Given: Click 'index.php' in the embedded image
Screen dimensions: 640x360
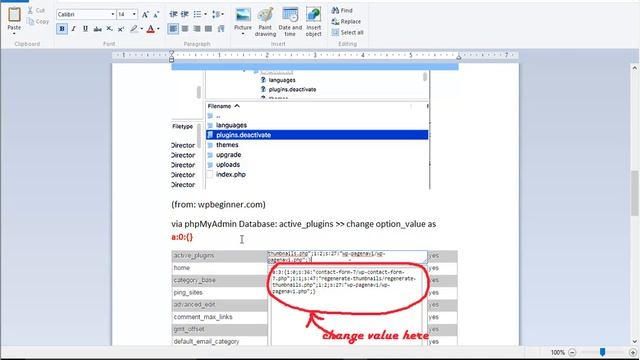Looking at the screenshot, I should pos(231,175).
